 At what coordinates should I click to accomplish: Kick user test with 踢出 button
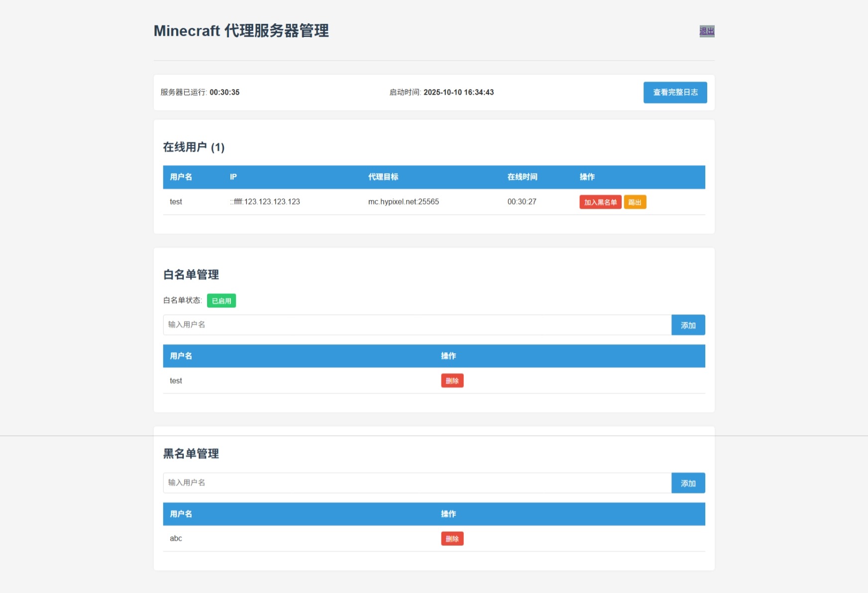click(635, 202)
